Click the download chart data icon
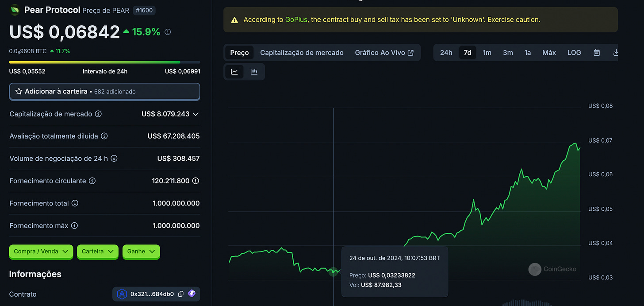Viewport: 644px width, 306px height. (x=615, y=53)
